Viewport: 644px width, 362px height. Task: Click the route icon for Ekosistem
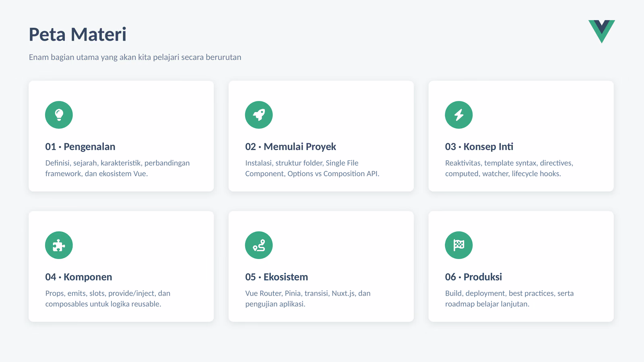tap(259, 245)
